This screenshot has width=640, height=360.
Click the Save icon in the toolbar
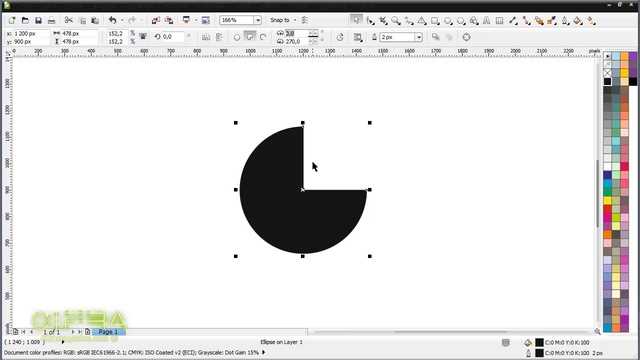click(x=38, y=20)
